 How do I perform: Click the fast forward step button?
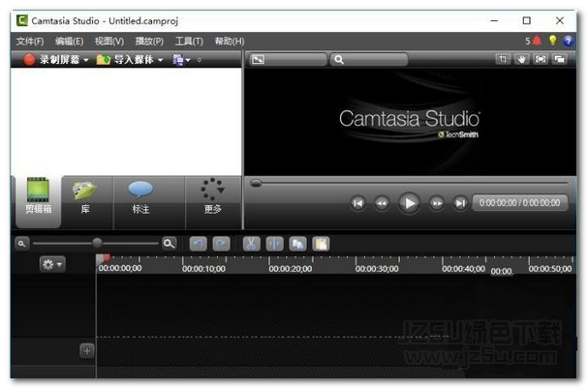point(437,203)
